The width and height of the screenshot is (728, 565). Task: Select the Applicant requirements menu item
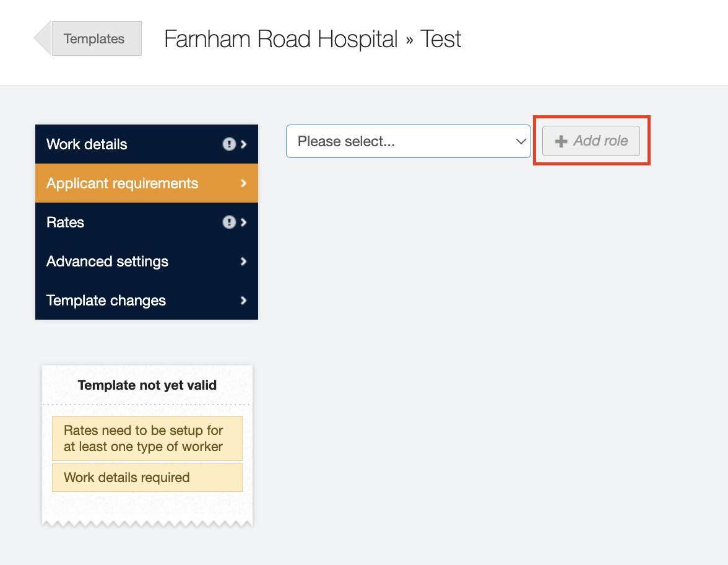pos(123,183)
